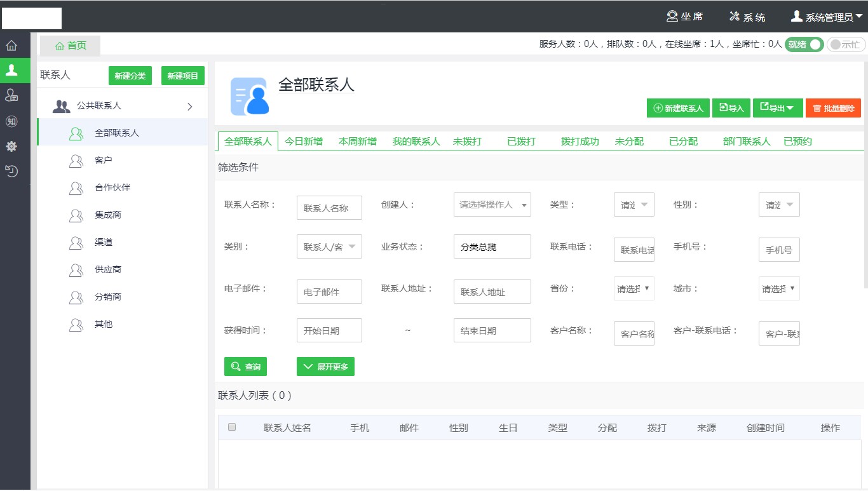
Task: Click the 新建联系人 button
Action: 677,108
